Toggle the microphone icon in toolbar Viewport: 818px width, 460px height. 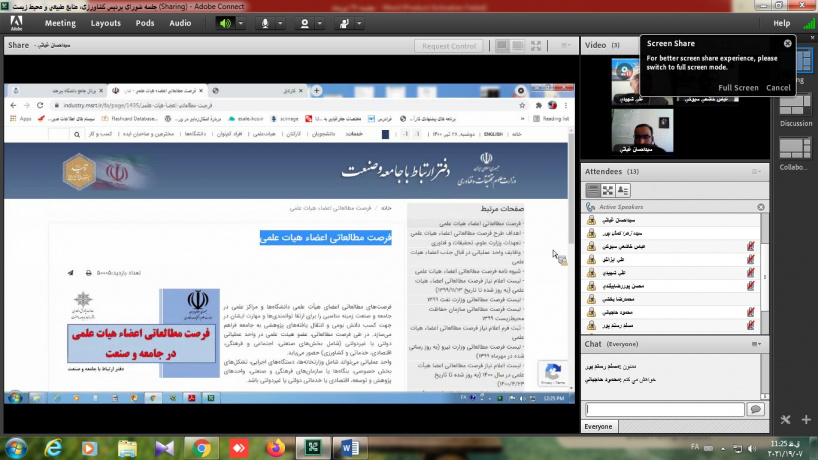[x=267, y=22]
